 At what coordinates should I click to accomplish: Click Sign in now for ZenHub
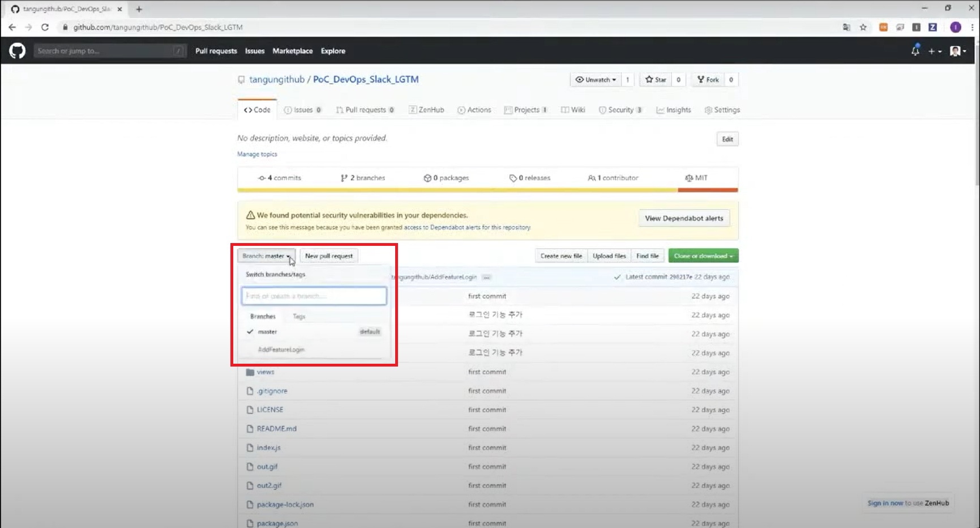(x=885, y=503)
